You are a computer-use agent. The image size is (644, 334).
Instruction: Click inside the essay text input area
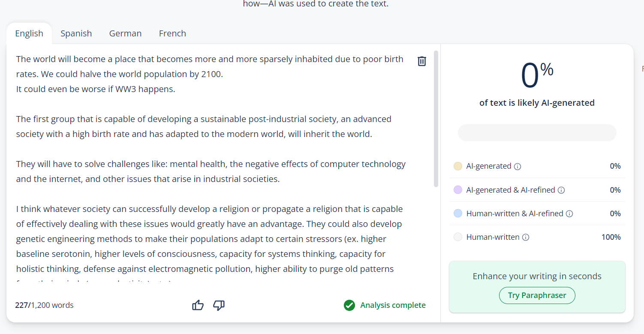[x=210, y=171]
